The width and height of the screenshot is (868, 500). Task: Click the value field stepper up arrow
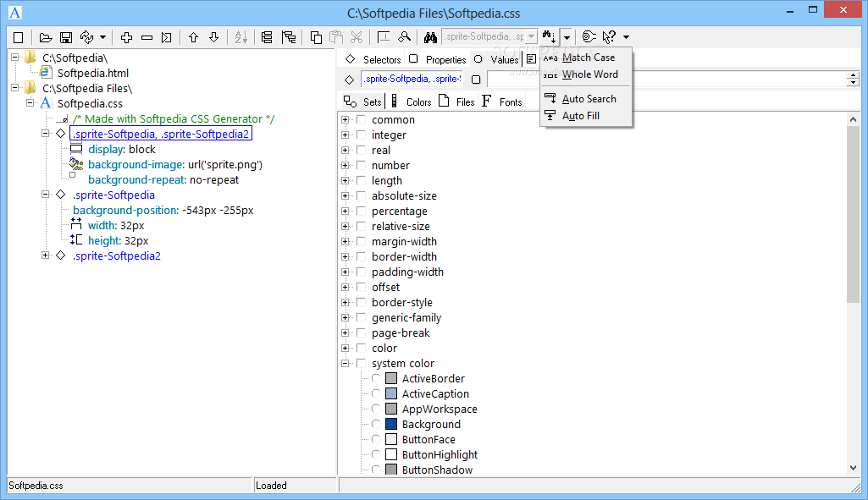[x=853, y=75]
